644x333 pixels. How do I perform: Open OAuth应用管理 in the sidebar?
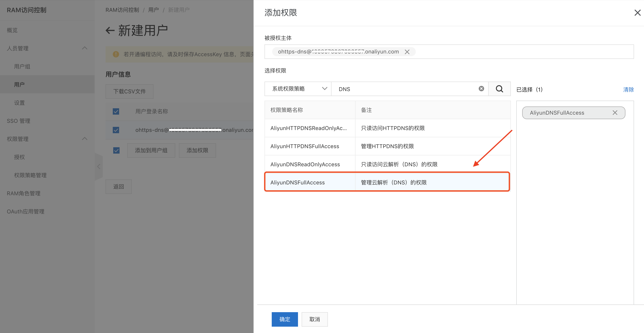click(x=26, y=211)
